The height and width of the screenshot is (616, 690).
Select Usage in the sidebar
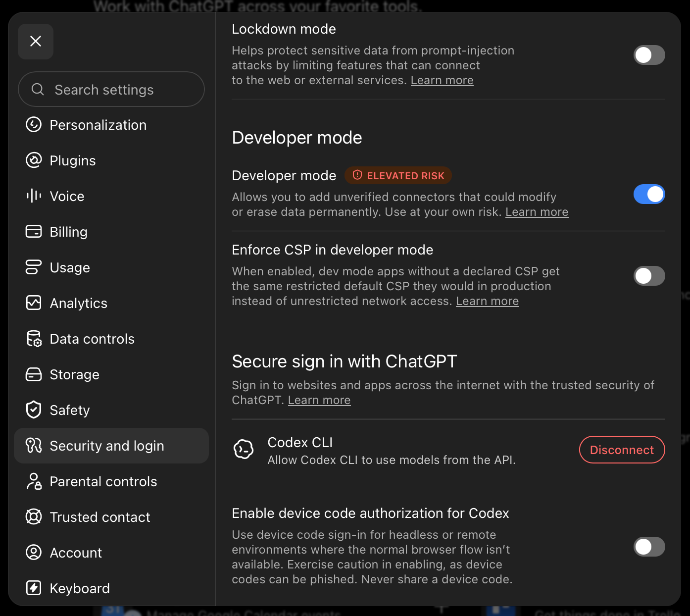click(x=111, y=267)
